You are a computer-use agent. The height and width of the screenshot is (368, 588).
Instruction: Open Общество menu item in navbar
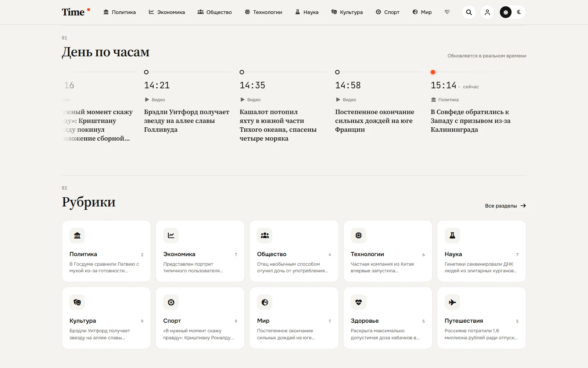pos(215,12)
